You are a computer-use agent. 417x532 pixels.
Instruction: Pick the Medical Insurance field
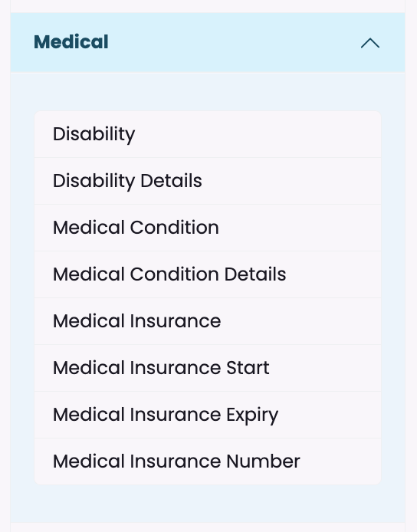point(208,321)
